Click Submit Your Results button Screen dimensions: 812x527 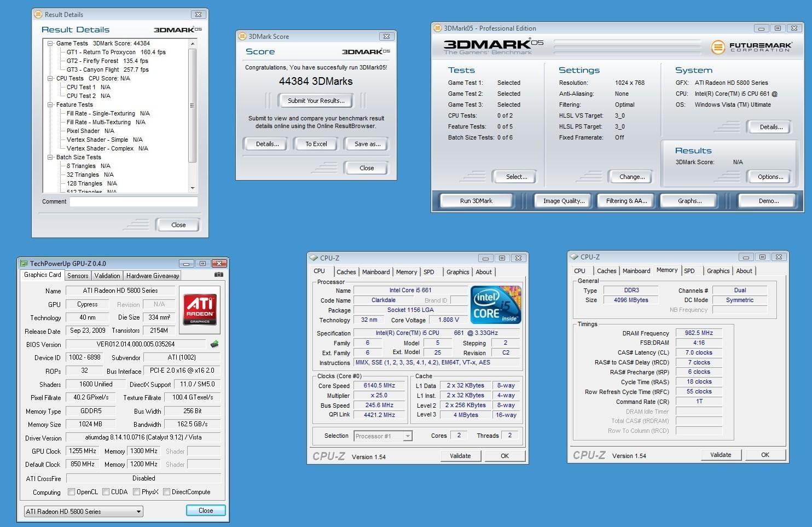coord(316,101)
